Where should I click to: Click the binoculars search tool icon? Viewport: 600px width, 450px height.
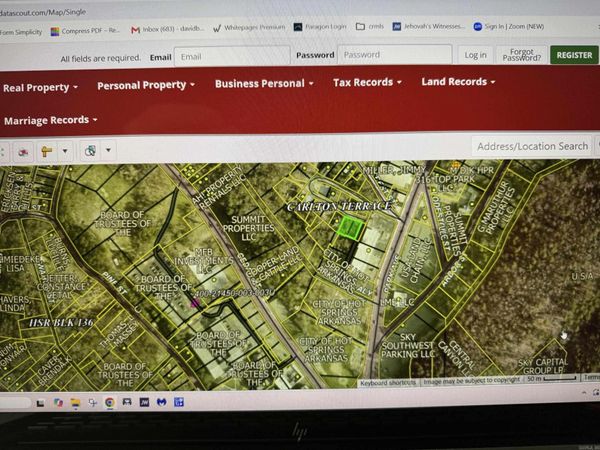[90, 151]
